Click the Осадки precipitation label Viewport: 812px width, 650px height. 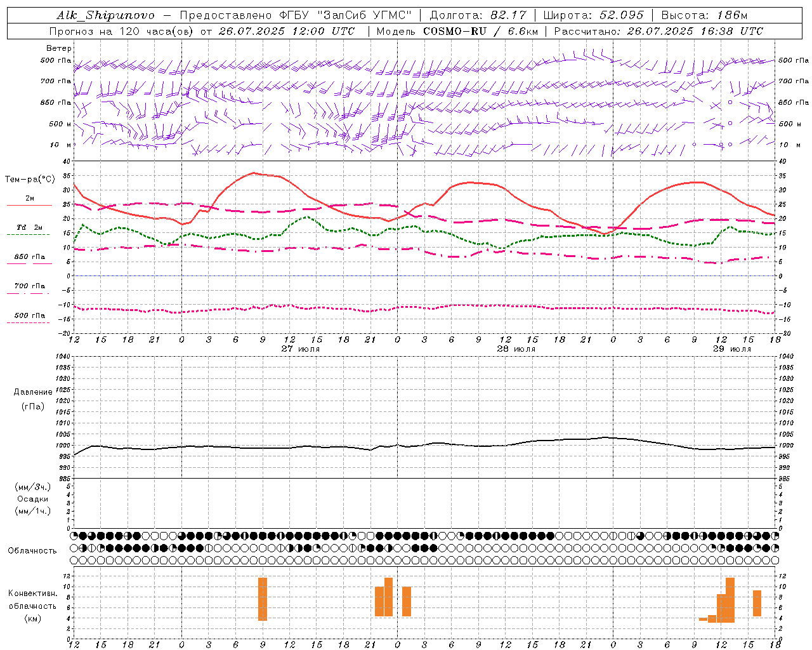[x=33, y=499]
